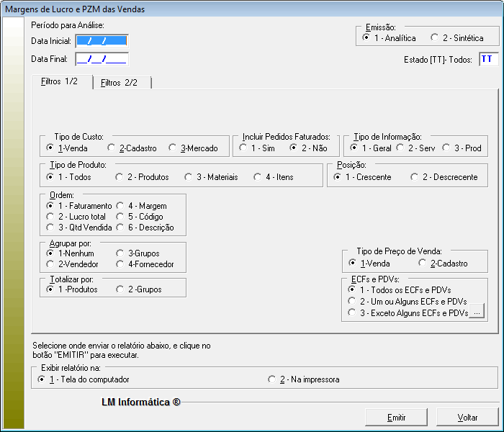Click the Data Inicial date field

pos(102,41)
